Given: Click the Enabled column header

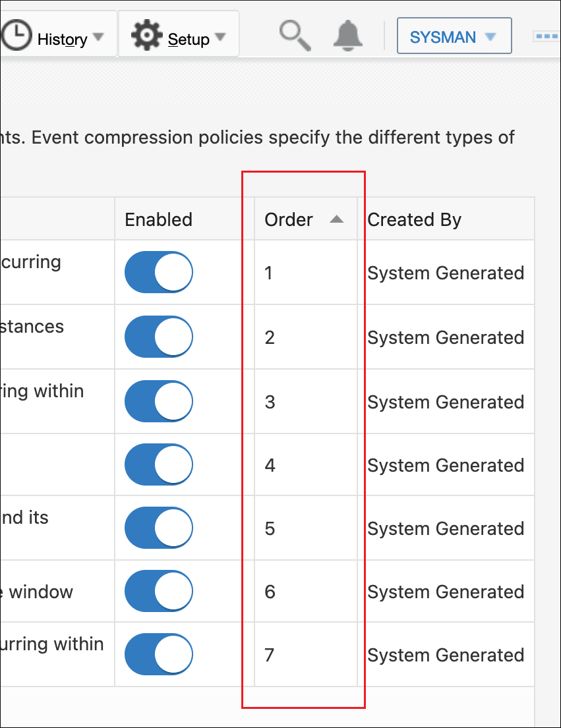Looking at the screenshot, I should [x=159, y=219].
